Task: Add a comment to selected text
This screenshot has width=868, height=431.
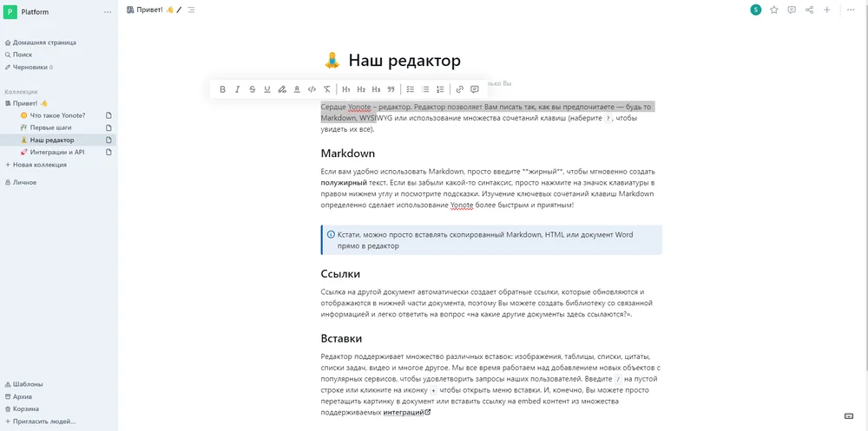Action: (x=475, y=89)
